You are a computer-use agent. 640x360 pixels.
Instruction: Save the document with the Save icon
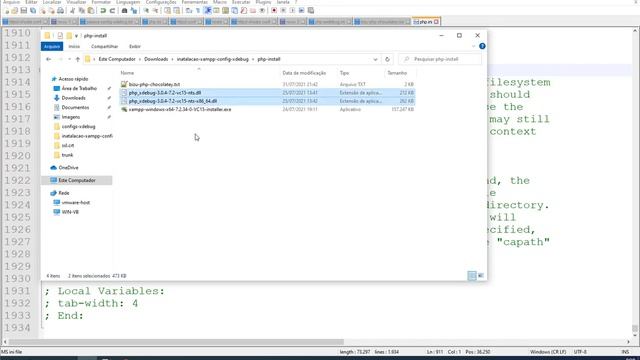pyautogui.click(x=24, y=11)
